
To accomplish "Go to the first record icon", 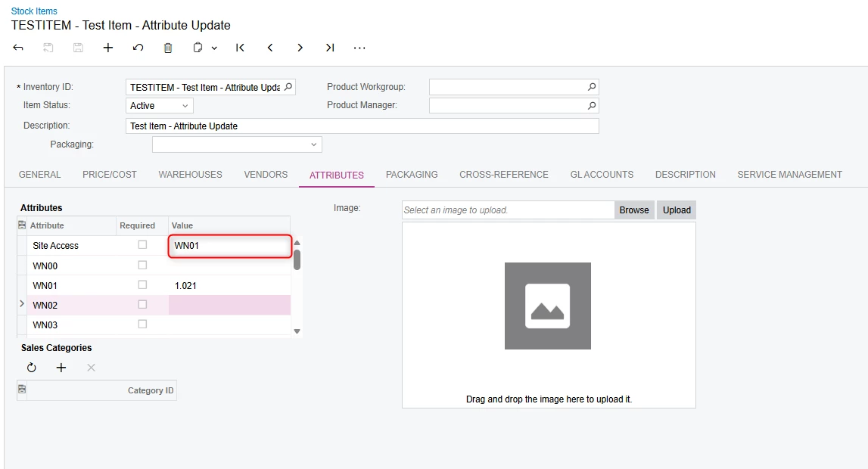I will [x=240, y=48].
